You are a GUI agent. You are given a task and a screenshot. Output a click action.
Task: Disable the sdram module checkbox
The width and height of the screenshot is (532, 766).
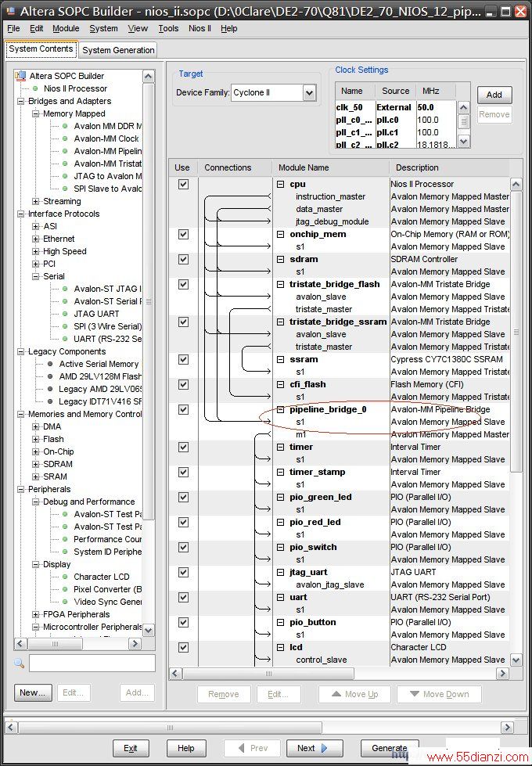point(183,260)
